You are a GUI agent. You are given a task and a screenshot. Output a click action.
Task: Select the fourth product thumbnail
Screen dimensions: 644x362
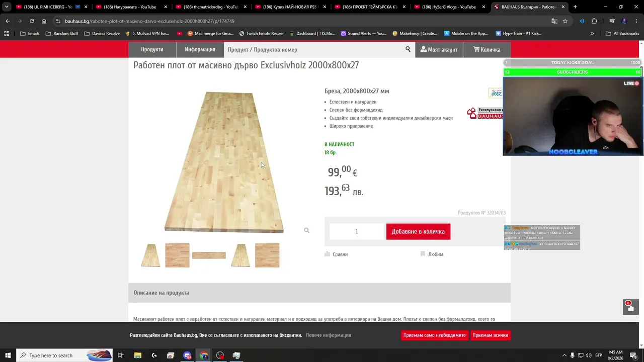(240, 255)
